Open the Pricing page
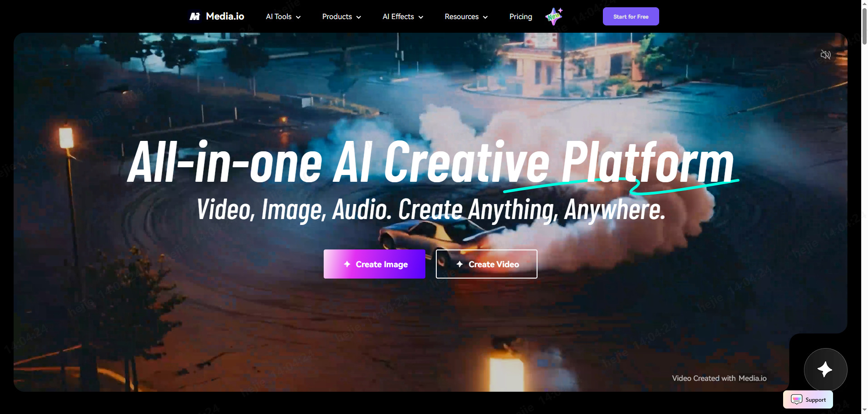Image resolution: width=868 pixels, height=414 pixels. [521, 17]
